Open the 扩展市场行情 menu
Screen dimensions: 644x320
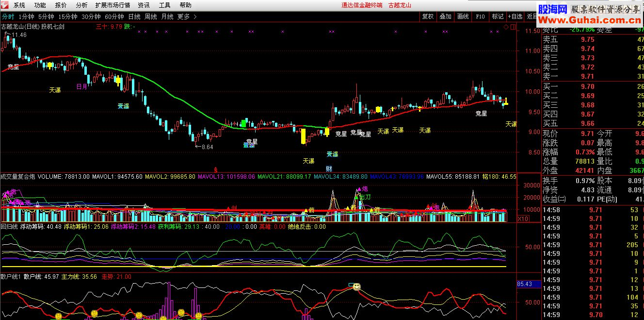pyautogui.click(x=113, y=5)
